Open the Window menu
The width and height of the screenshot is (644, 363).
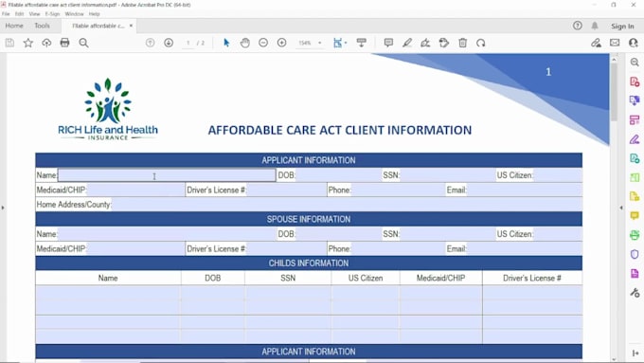click(x=74, y=14)
